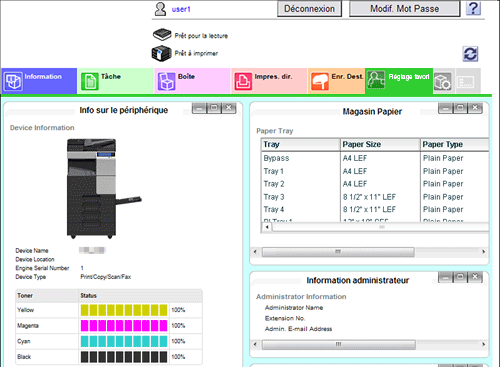Switch to the Tâche tab
The image size is (500, 367).
coord(116,81)
